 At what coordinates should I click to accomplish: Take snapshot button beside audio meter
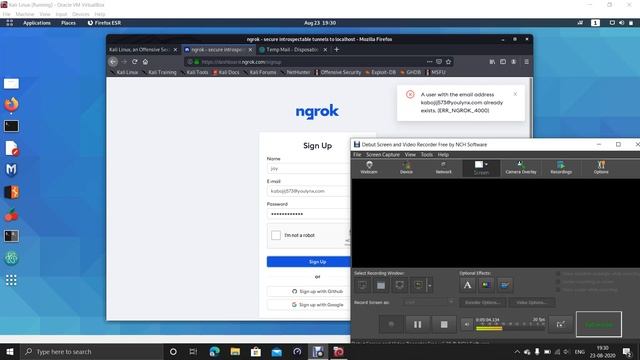coord(560,324)
